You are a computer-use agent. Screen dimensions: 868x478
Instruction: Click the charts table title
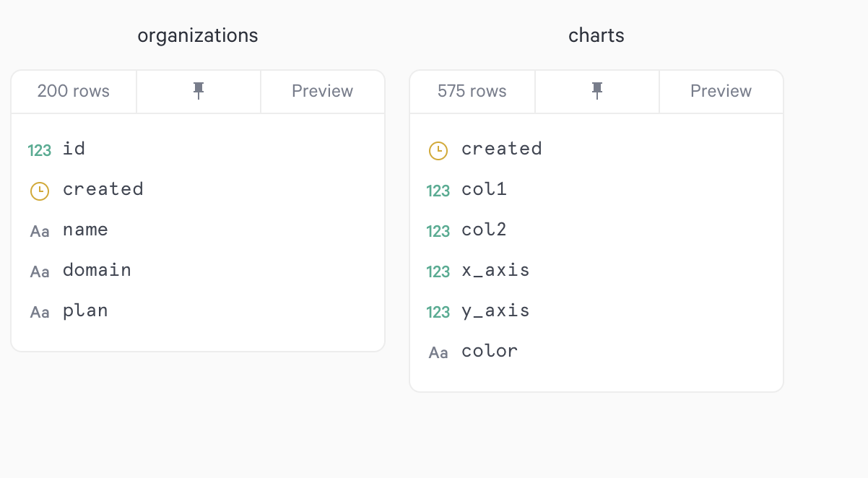[596, 35]
